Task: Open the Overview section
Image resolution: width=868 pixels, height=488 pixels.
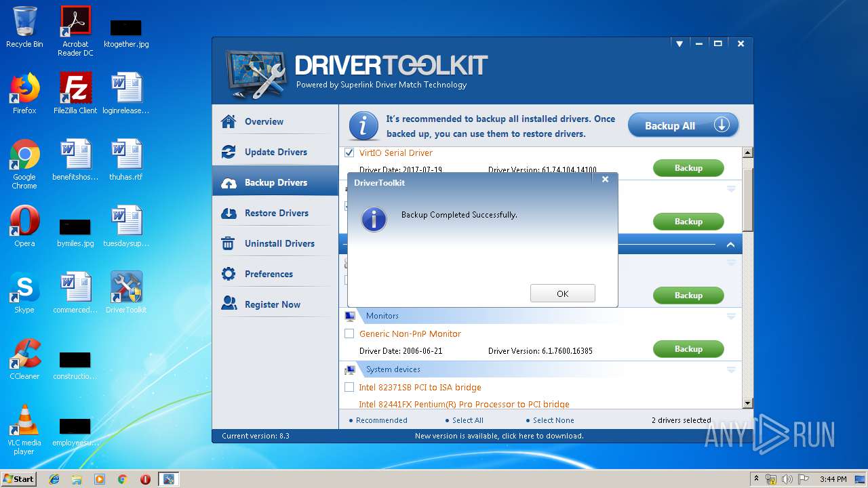Action: click(x=275, y=121)
